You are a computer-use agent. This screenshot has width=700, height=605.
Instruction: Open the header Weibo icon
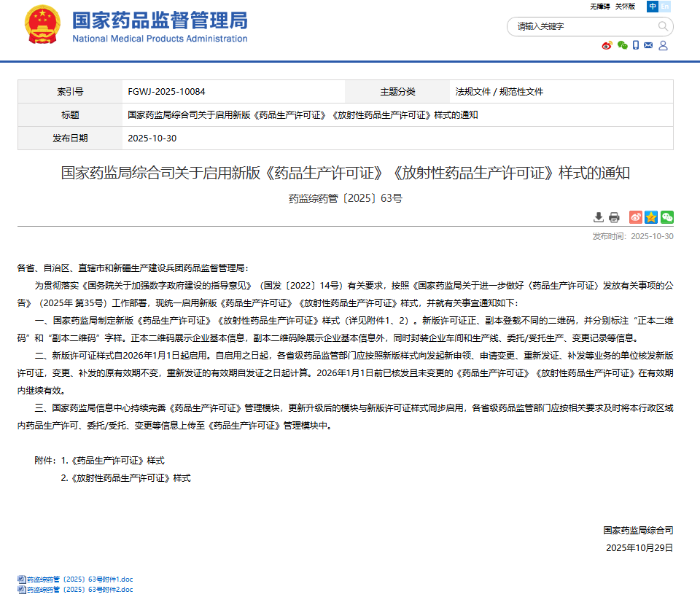coord(607,45)
